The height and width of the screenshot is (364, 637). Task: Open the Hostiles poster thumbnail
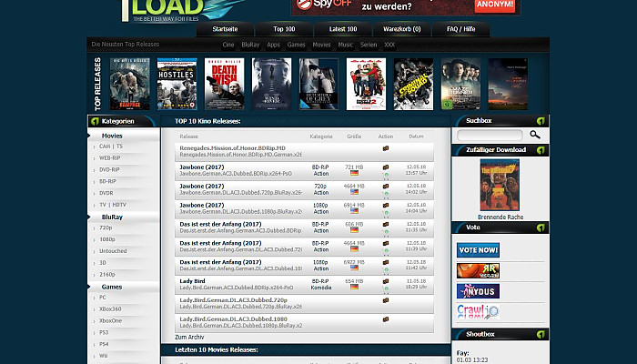pyautogui.click(x=177, y=84)
